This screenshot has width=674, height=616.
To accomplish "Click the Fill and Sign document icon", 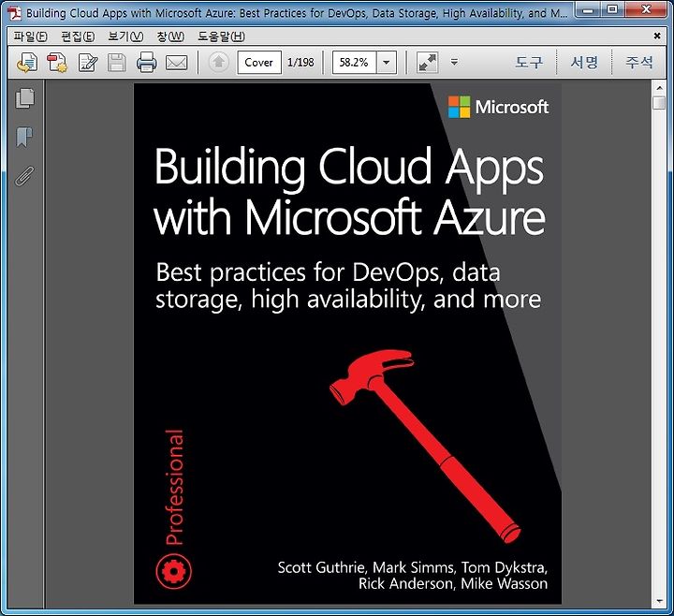I will pyautogui.click(x=88, y=63).
